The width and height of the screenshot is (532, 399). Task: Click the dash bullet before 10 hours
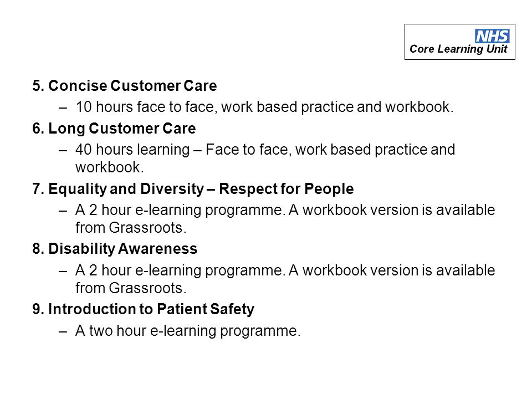[63, 108]
